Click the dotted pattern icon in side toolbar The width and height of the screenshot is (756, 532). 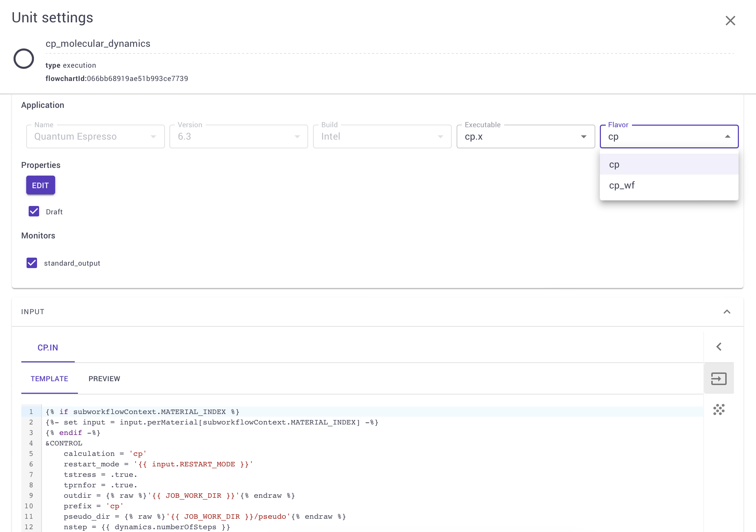click(719, 409)
